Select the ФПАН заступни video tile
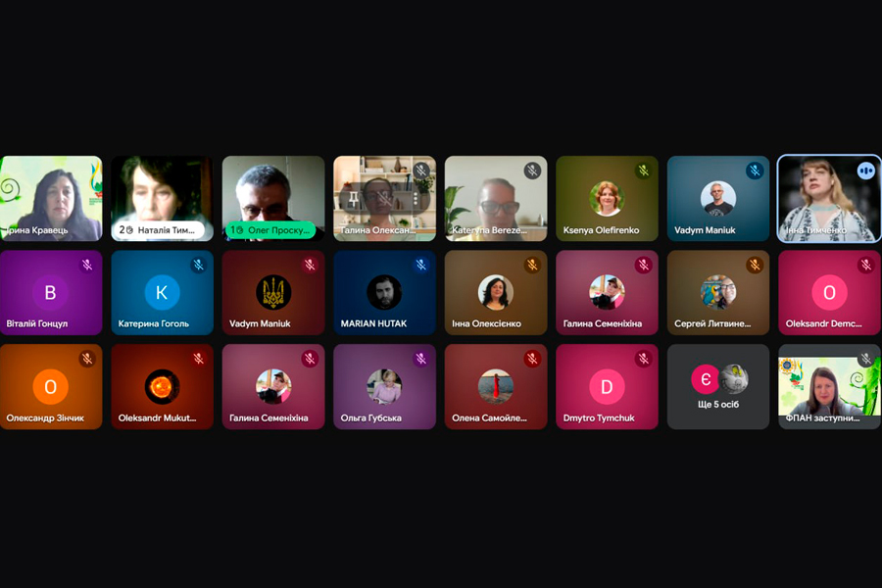The width and height of the screenshot is (882, 588). (829, 386)
